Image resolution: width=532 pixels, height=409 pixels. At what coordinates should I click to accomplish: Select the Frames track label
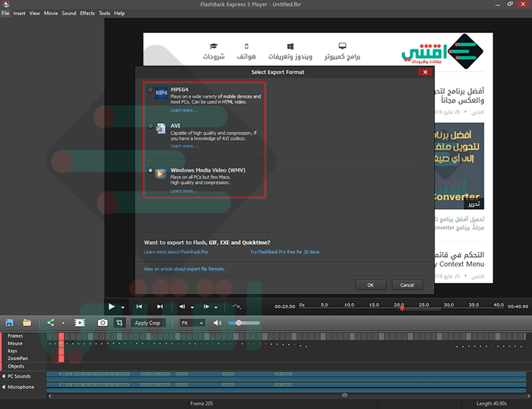click(15, 336)
